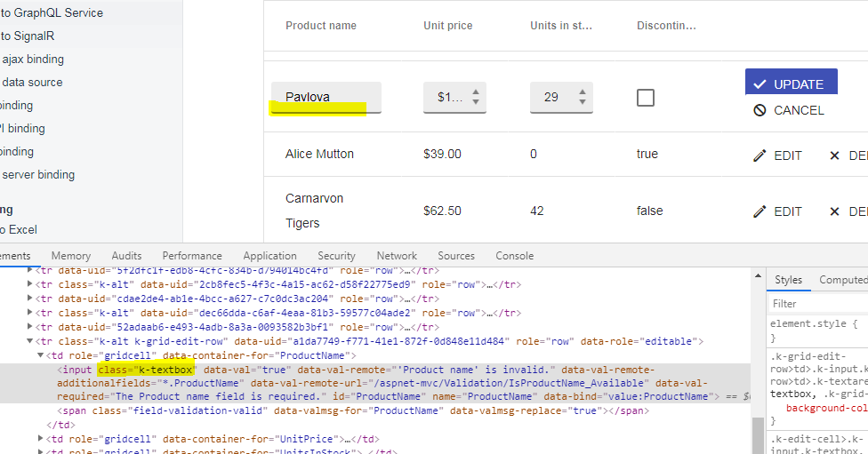
Task: Open the data source sidebar link
Action: click(32, 83)
